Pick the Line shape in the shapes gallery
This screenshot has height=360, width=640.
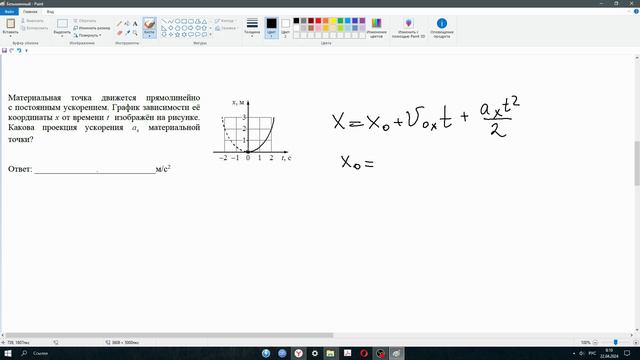pos(164,21)
